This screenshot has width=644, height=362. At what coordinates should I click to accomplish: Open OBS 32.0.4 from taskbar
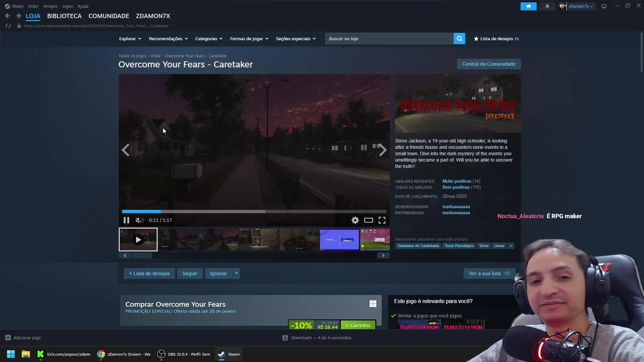click(184, 354)
